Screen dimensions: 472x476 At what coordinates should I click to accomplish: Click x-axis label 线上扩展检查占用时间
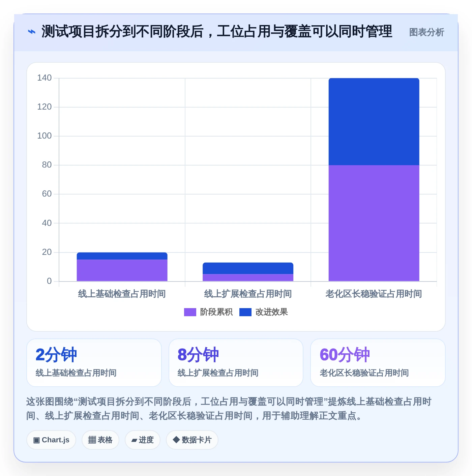click(x=248, y=294)
